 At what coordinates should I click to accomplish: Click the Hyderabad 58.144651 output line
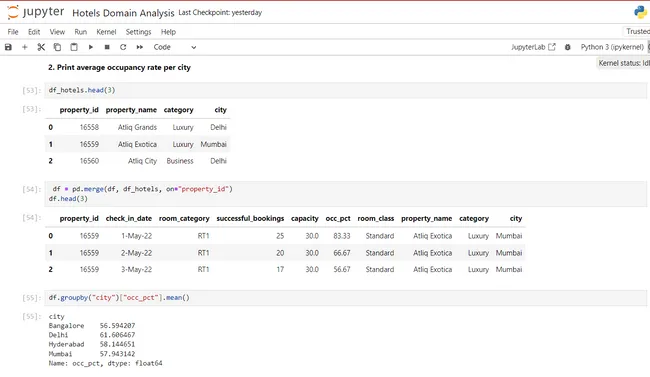(92, 345)
